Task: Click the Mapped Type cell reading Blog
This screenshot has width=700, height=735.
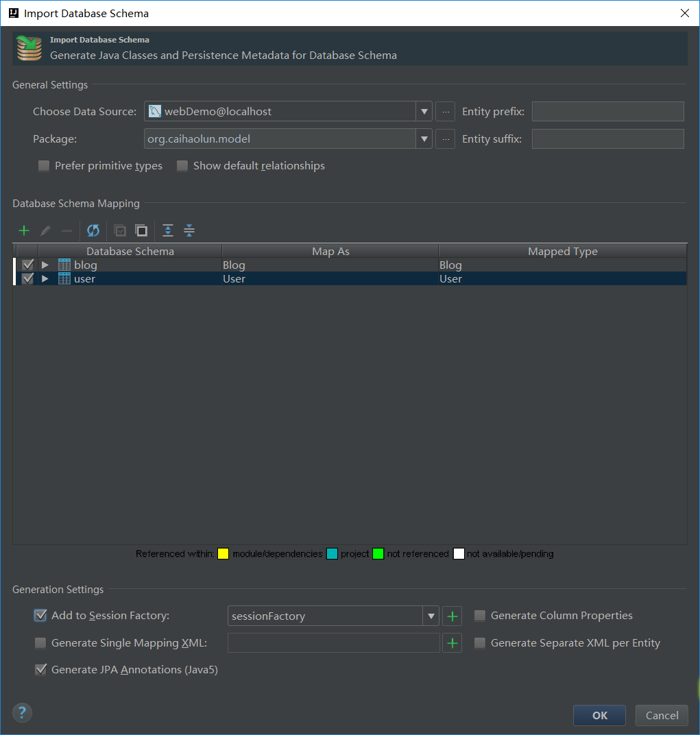Action: point(563,265)
